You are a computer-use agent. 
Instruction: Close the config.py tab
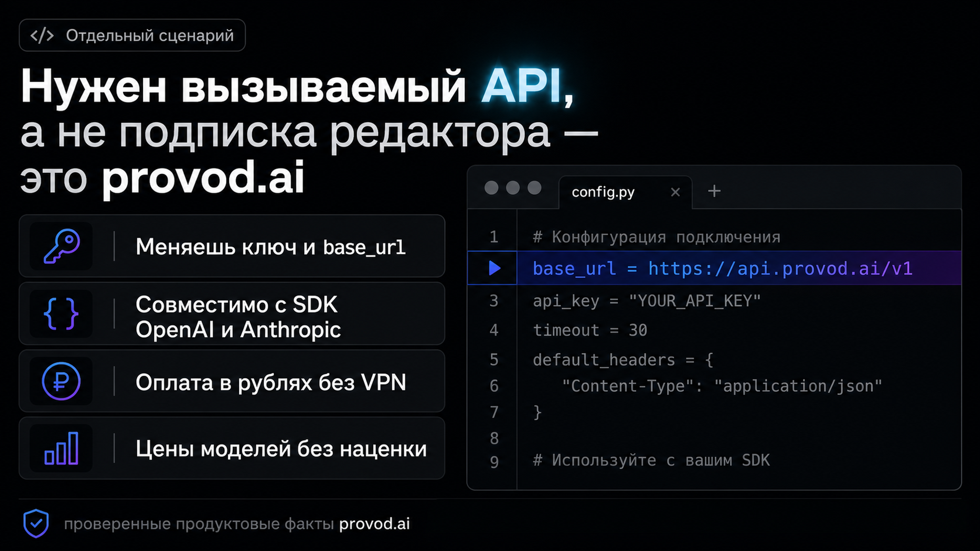[676, 192]
